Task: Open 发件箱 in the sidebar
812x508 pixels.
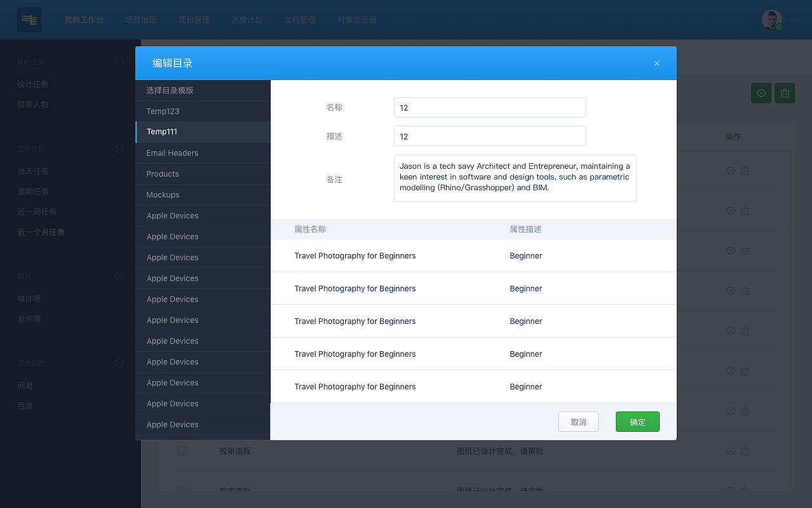Action: 29,319
